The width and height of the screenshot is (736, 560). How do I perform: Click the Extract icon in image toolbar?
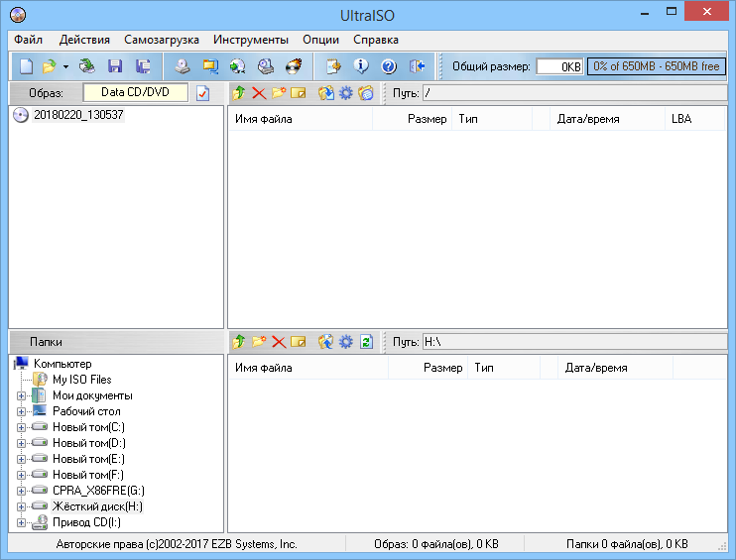tap(326, 93)
